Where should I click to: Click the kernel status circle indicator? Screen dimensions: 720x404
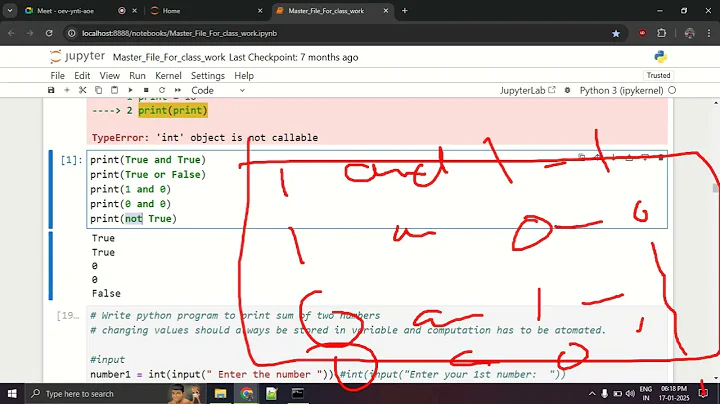672,90
